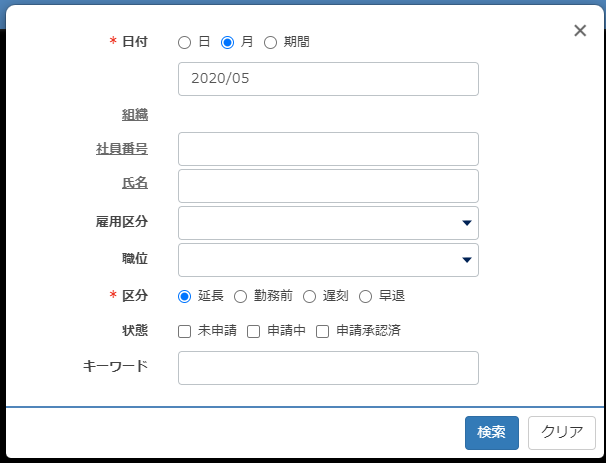Choose the 早退 radio option
606x463 pixels.
coord(365,296)
